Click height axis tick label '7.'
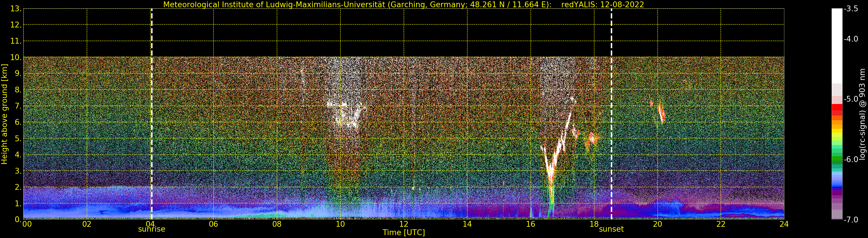The width and height of the screenshot is (868, 238). pyautogui.click(x=18, y=106)
